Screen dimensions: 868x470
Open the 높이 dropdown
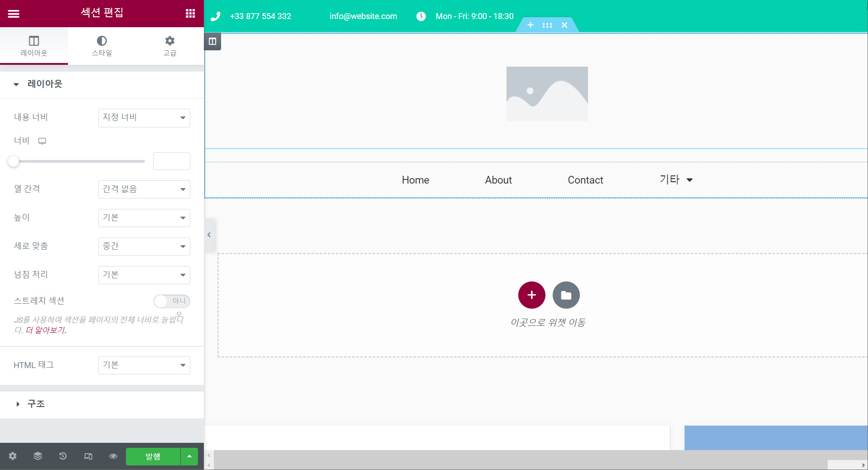(144, 218)
